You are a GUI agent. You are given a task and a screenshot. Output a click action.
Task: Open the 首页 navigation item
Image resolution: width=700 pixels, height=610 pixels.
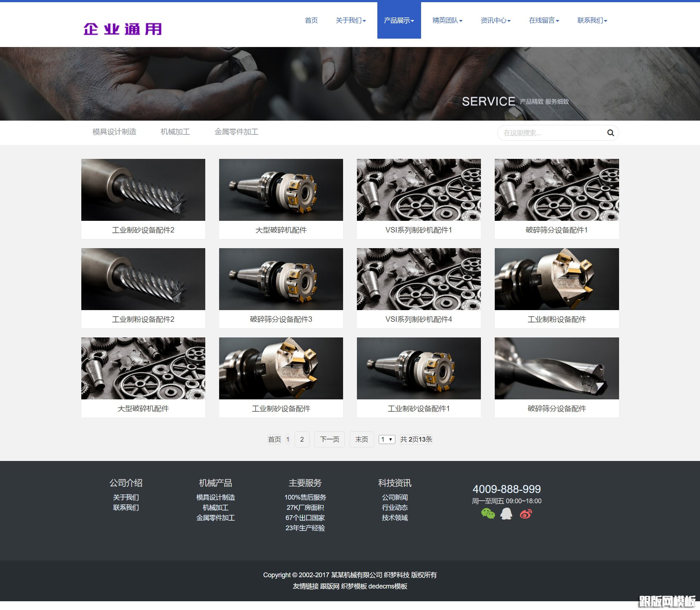[x=311, y=20]
